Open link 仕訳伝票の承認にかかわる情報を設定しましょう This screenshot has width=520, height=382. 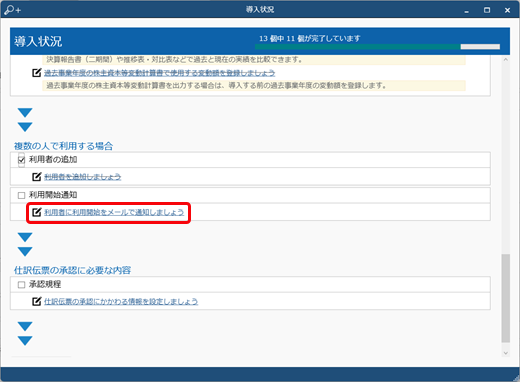pyautogui.click(x=121, y=302)
